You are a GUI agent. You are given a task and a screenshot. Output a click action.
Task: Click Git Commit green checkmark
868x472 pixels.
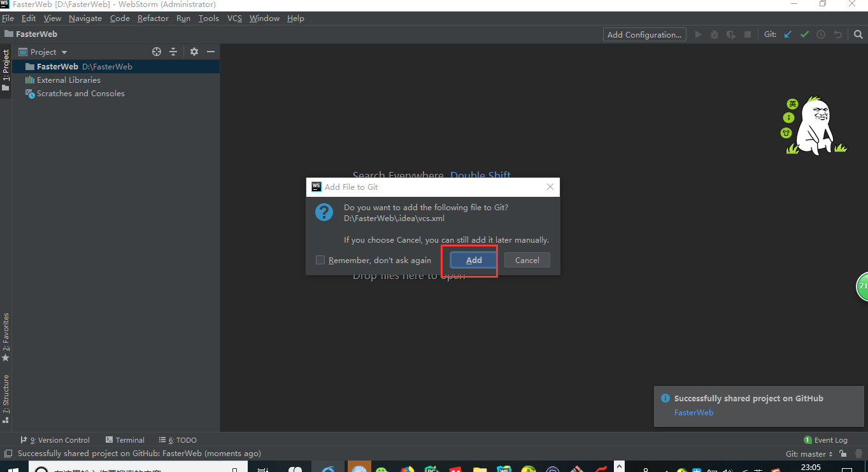tap(804, 34)
